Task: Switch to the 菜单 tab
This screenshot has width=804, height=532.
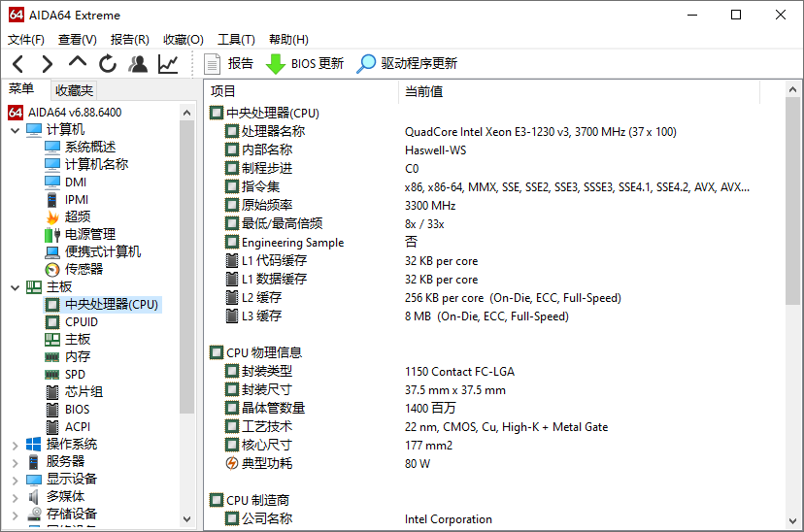Action: click(21, 89)
